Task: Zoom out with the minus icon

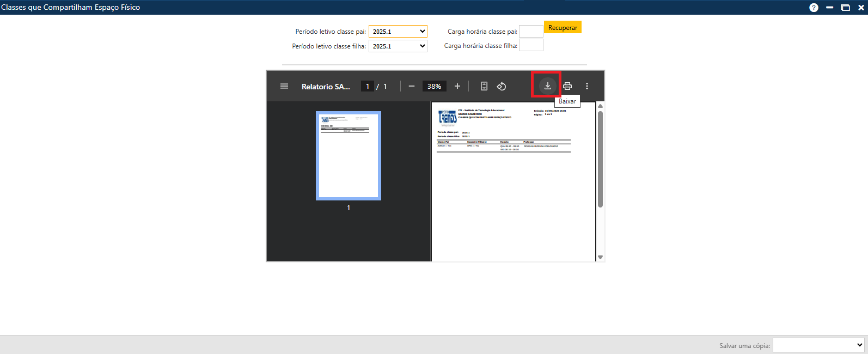Action: pyautogui.click(x=412, y=86)
